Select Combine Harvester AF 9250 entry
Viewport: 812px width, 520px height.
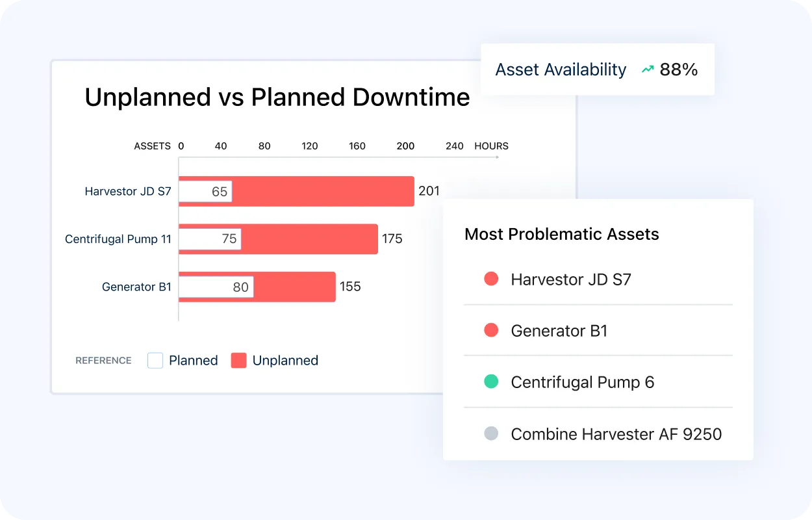pos(616,434)
